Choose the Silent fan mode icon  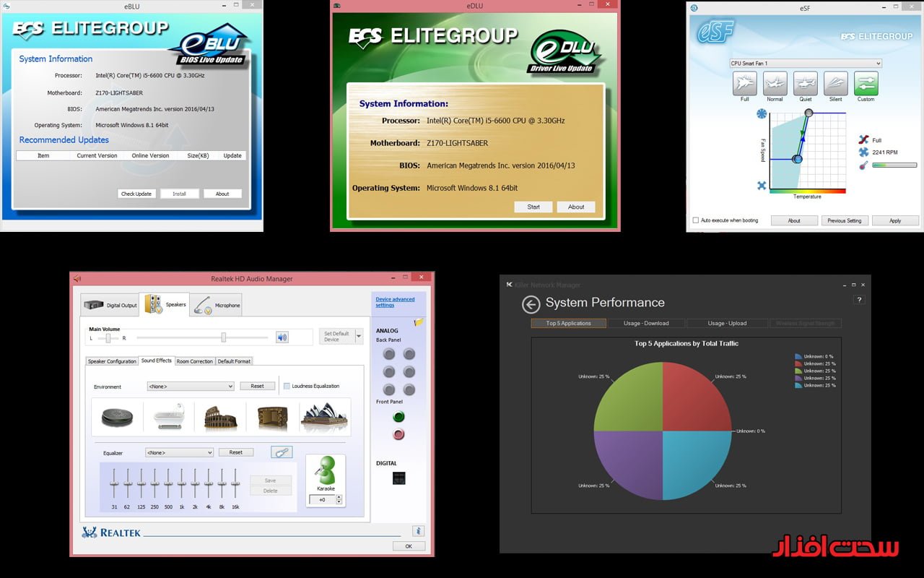835,83
